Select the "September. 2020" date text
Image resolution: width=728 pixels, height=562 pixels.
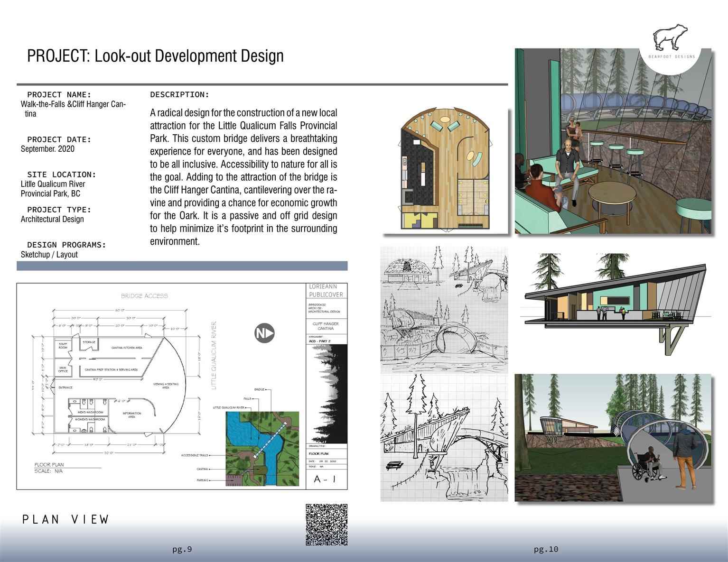[x=47, y=149]
